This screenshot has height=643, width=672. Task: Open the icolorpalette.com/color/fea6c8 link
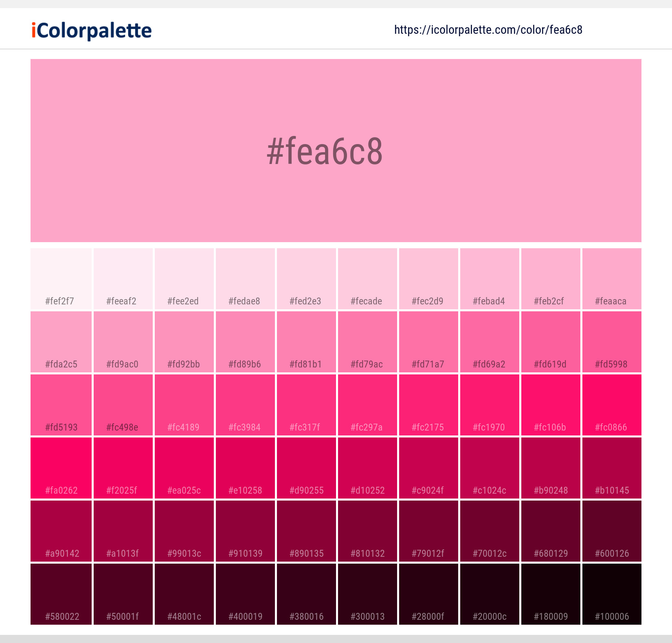point(488,29)
